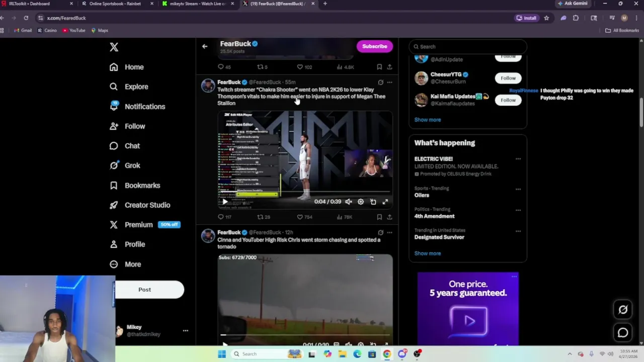Subscribe to FearBuck
This screenshot has width=644, height=362.
pos(375,46)
